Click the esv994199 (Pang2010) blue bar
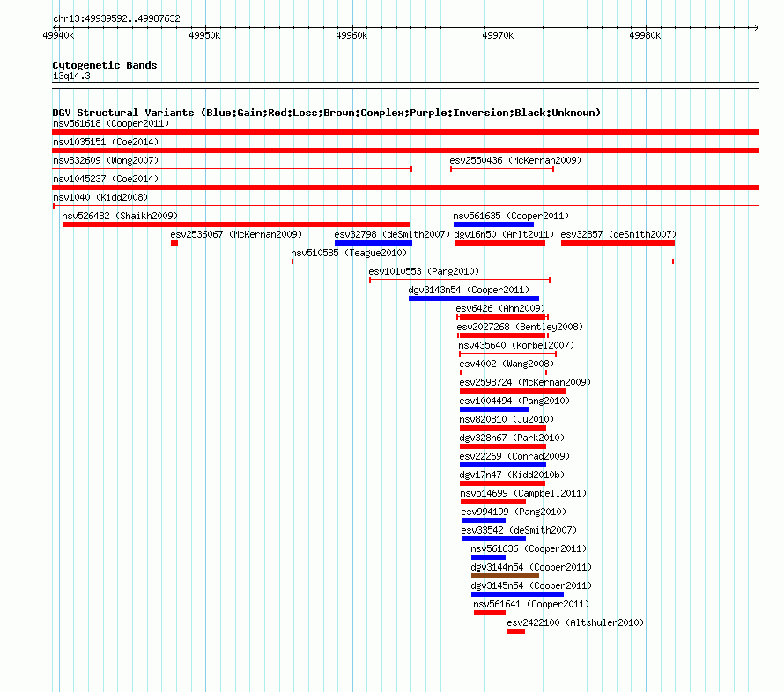784x692 pixels. pyautogui.click(x=484, y=520)
